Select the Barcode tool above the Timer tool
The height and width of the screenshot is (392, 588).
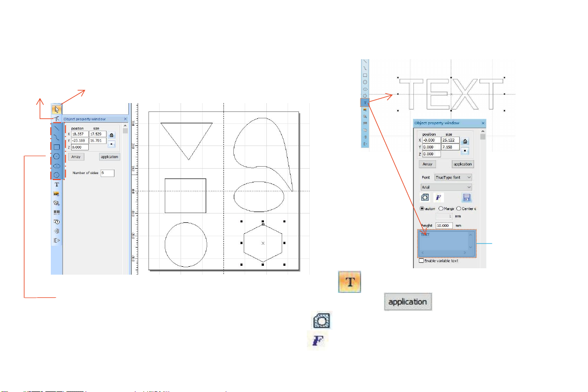pos(57,213)
